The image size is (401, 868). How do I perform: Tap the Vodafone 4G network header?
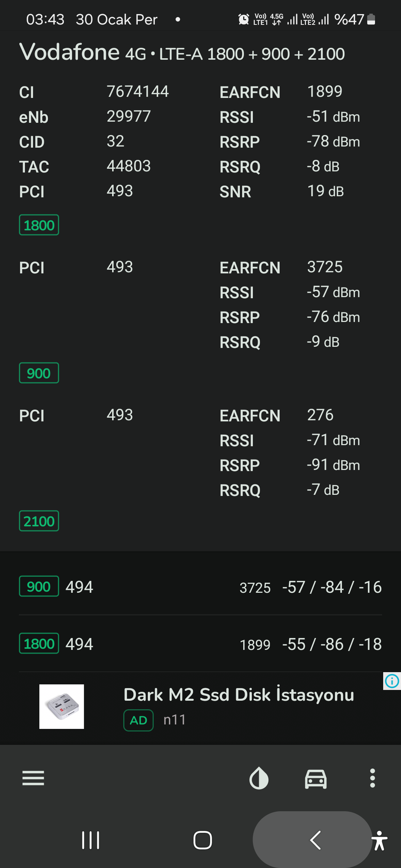(182, 52)
